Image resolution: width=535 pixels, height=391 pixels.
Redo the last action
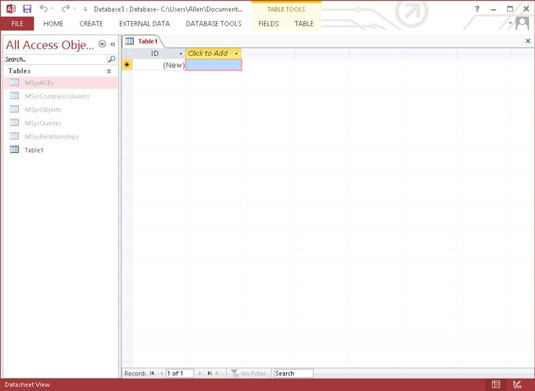coord(66,9)
